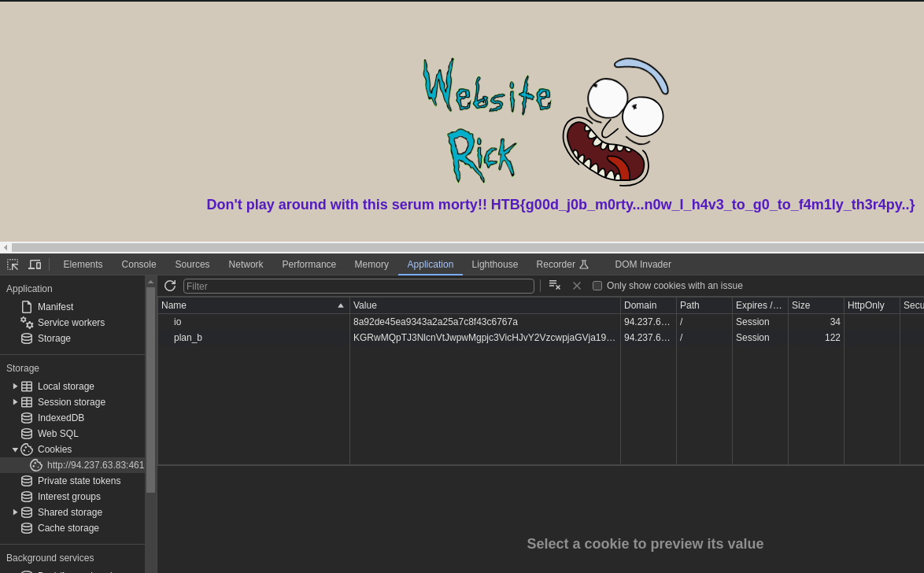This screenshot has width=924, height=573.
Task: Click the plan_b value starting KGRwMQpTJ3
Action: click(x=484, y=338)
